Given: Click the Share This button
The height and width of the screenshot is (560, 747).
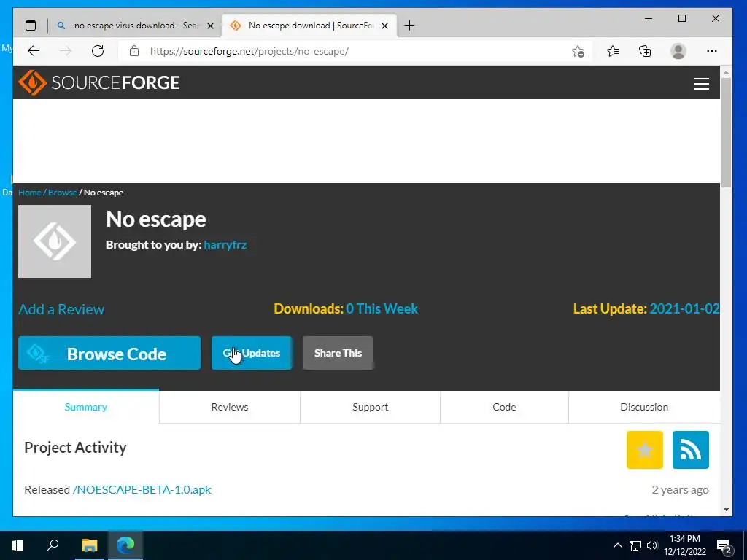Looking at the screenshot, I should (338, 353).
